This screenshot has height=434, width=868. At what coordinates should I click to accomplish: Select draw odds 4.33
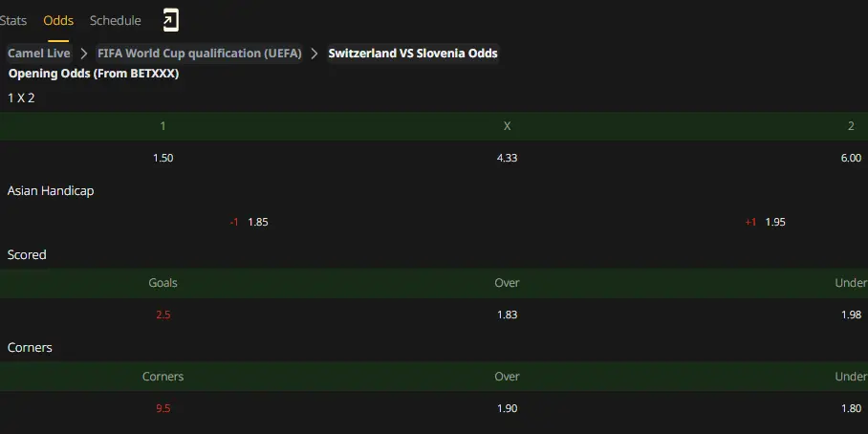[507, 158]
